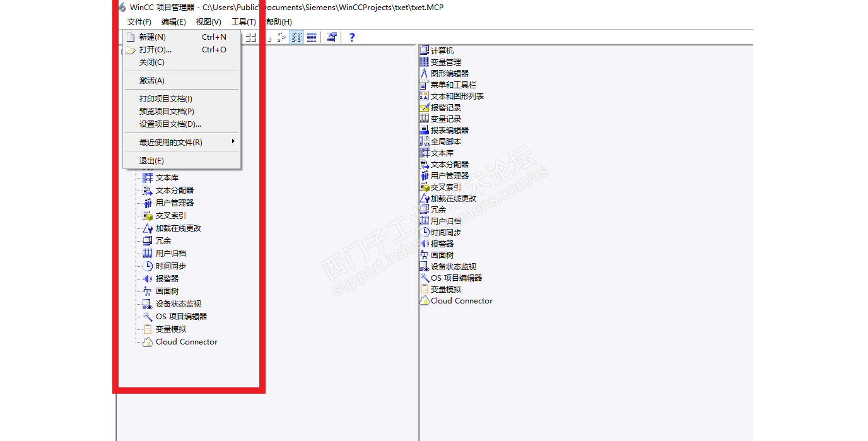Select the Cloud Connector label in right pane

coord(462,301)
